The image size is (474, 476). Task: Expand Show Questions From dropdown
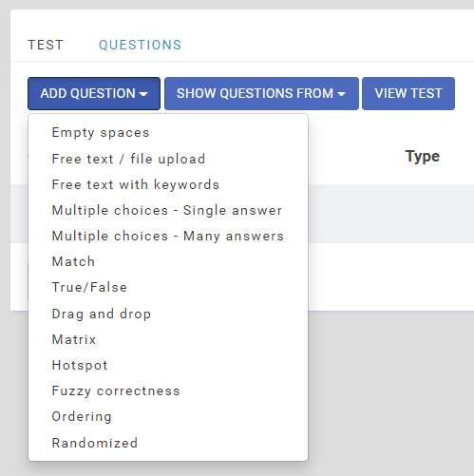(x=261, y=93)
